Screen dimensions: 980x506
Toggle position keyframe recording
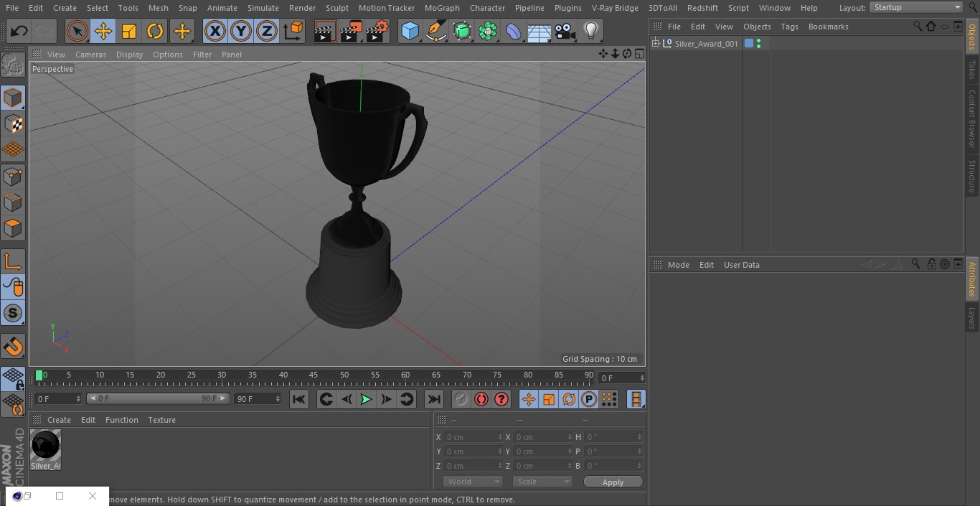pos(529,399)
